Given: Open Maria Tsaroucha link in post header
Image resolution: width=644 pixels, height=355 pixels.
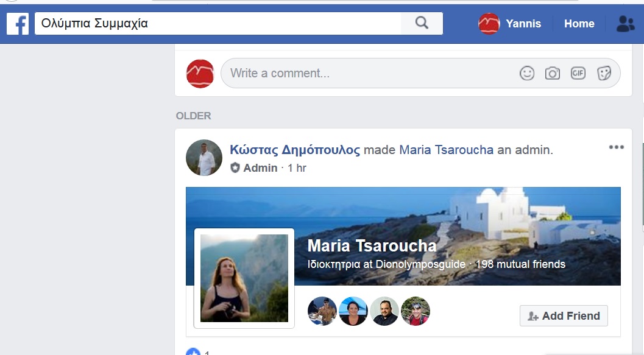Looking at the screenshot, I should (x=446, y=150).
